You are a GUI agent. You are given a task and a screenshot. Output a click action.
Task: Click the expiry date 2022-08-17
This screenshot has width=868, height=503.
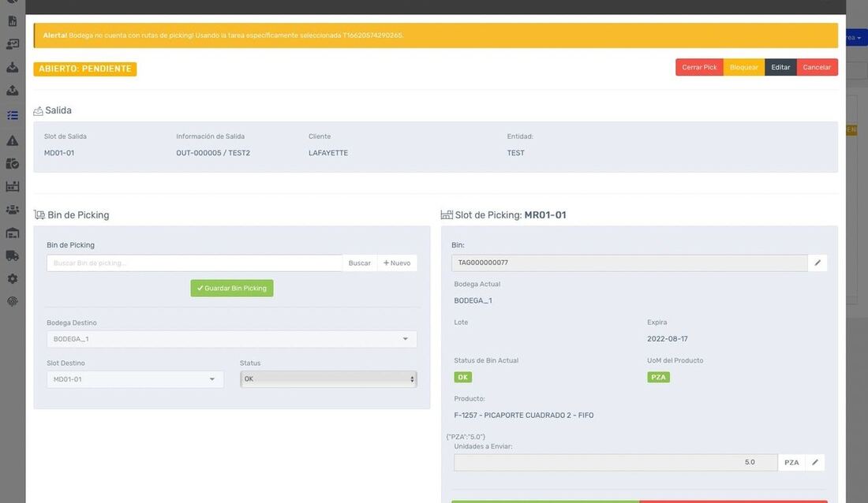(668, 339)
